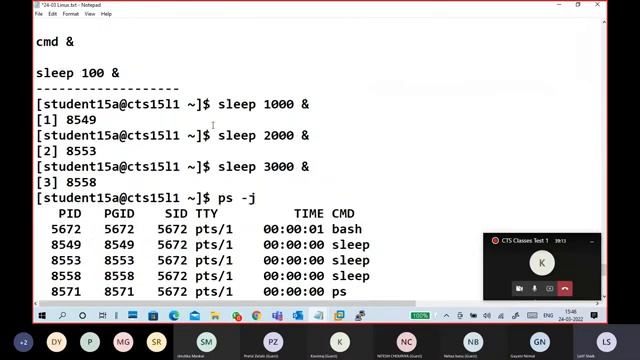Click the Notepad scroll up arrow

604,22
